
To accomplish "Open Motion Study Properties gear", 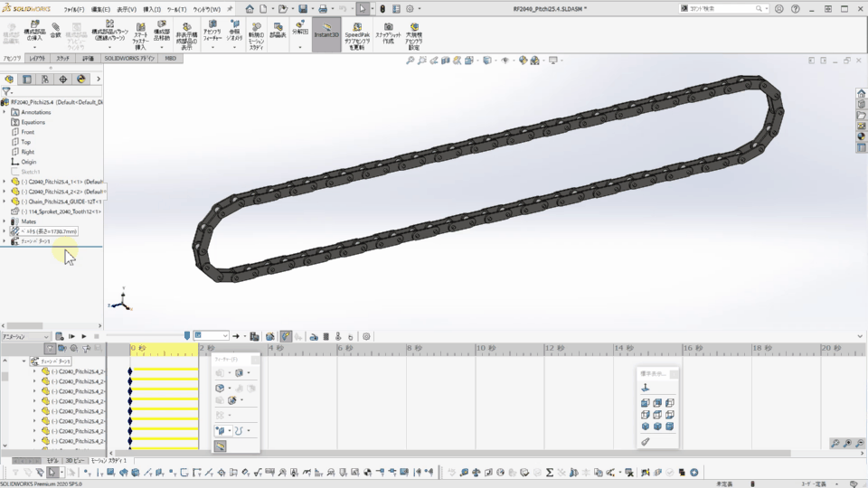I will point(366,336).
